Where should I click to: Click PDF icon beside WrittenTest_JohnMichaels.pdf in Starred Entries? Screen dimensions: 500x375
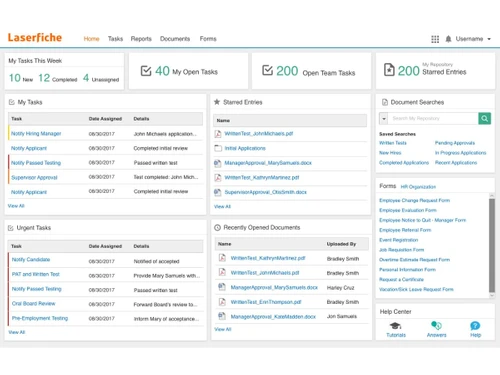[x=218, y=134]
